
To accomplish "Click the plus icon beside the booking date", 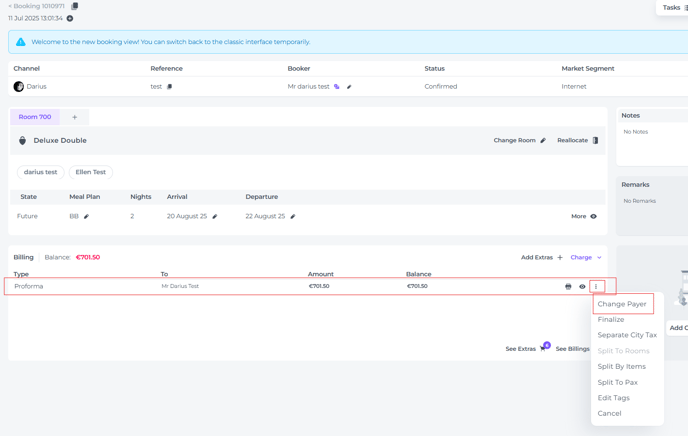I will 70,18.
